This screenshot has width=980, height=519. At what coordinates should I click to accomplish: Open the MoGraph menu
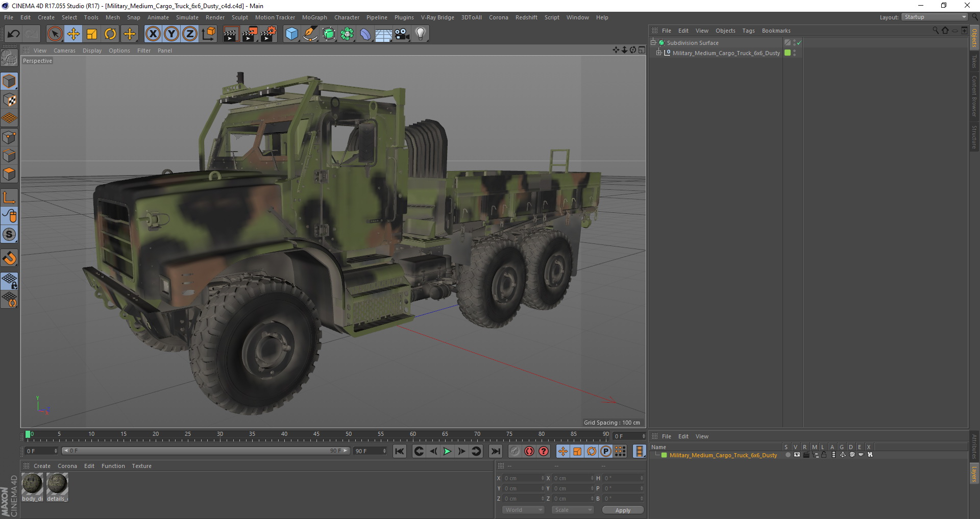(x=314, y=17)
